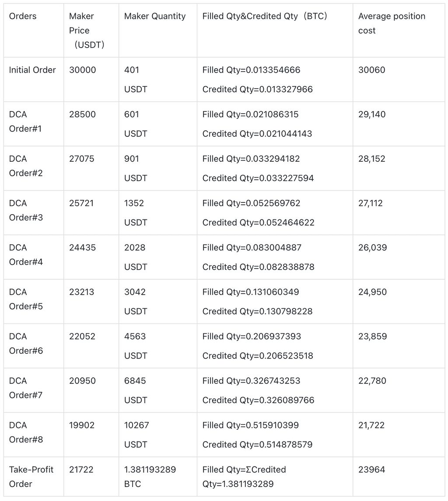
Task: Click Filled Qty=0.083004887 text
Action: tap(252, 247)
